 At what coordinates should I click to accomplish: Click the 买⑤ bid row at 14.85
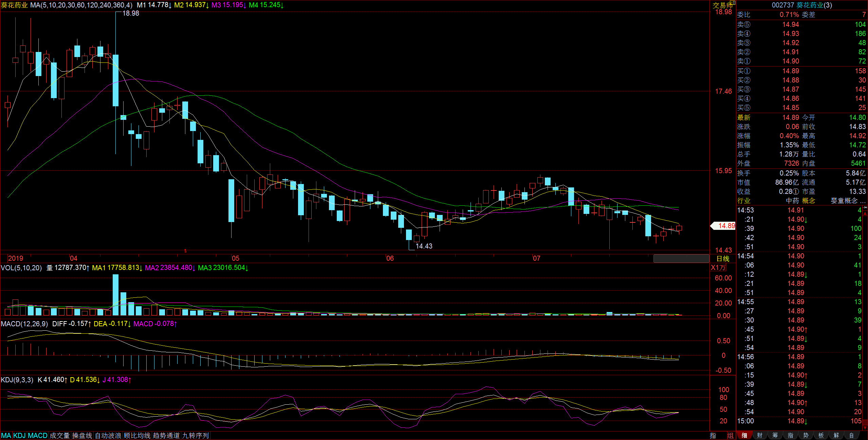point(801,108)
